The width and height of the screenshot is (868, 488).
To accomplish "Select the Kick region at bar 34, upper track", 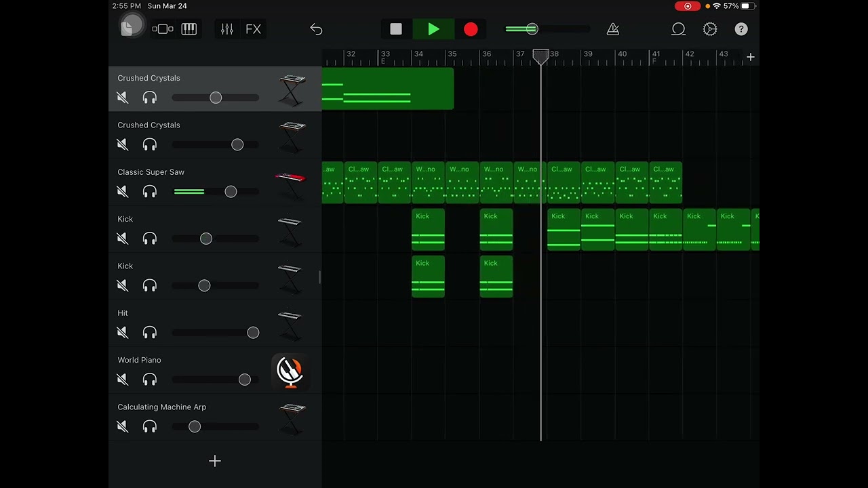I will point(428,230).
